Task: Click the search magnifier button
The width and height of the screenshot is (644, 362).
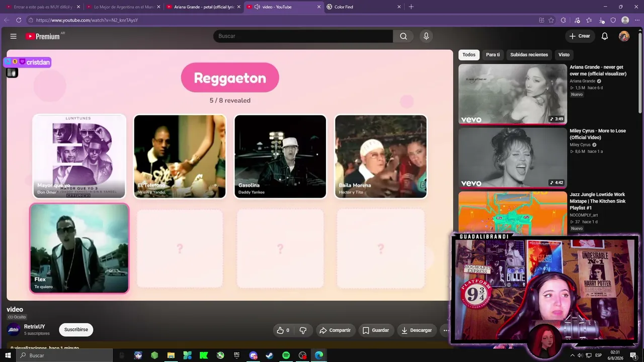Action: tap(404, 36)
